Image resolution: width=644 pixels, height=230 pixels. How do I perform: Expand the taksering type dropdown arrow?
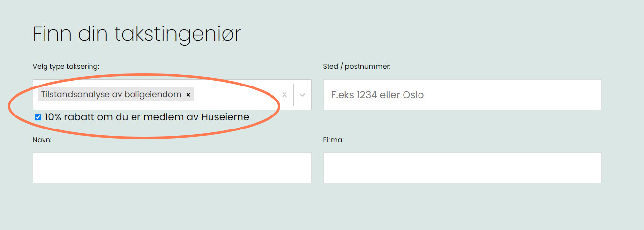(x=302, y=95)
